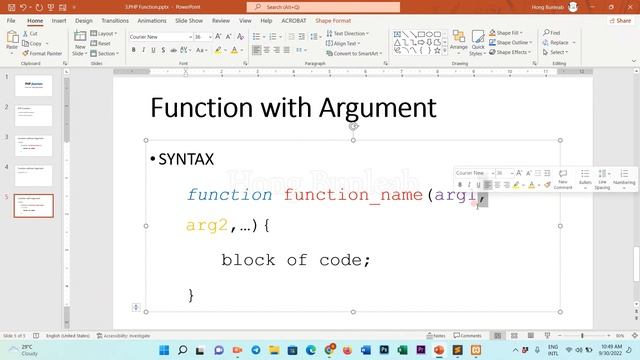Toggle Strikethrough in the ribbon
Screen dimensions: 640x360
click(173, 50)
